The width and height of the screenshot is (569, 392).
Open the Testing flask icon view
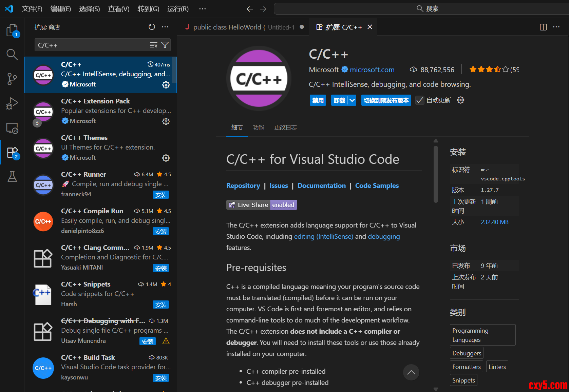point(12,177)
